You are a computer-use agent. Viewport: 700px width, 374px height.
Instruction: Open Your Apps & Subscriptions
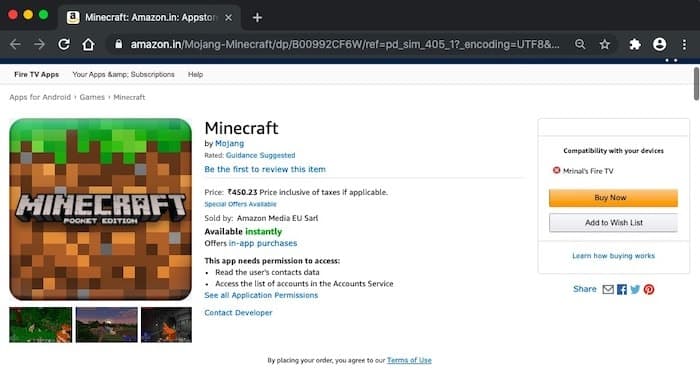coord(123,75)
